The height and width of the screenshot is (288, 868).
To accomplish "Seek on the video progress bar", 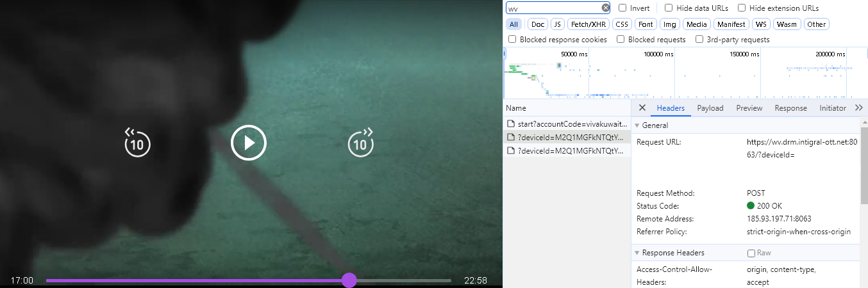I will pyautogui.click(x=249, y=280).
